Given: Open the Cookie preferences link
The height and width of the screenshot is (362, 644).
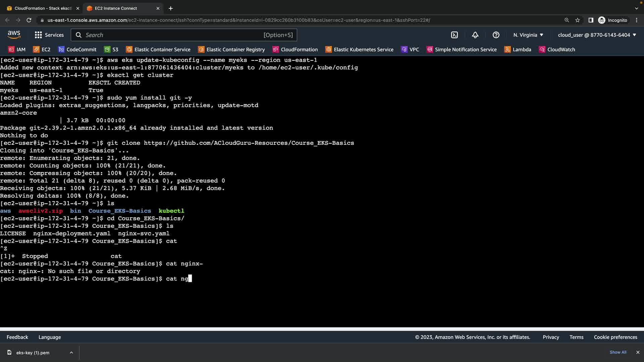Looking at the screenshot, I should pyautogui.click(x=615, y=337).
